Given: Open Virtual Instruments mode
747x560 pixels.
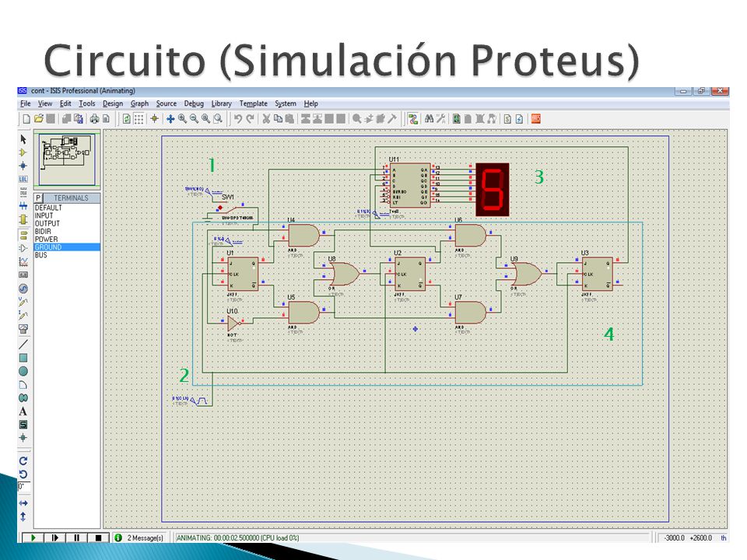Looking at the screenshot, I should 23,328.
